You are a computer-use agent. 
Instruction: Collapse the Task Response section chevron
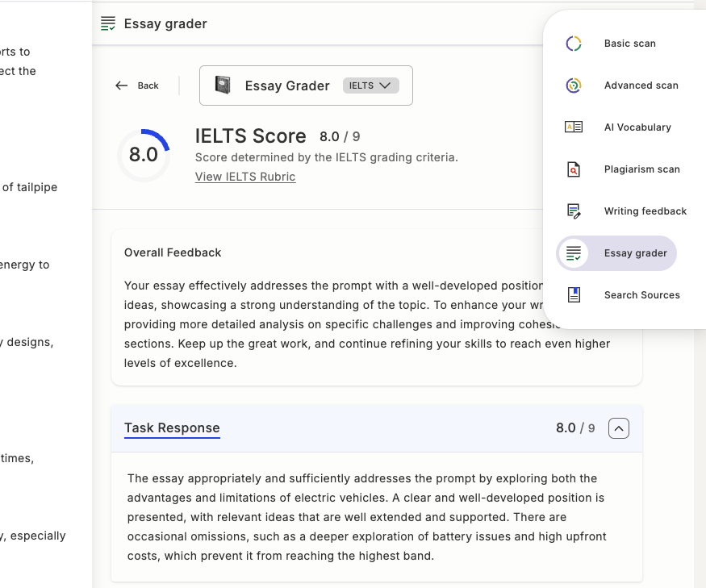tap(618, 428)
